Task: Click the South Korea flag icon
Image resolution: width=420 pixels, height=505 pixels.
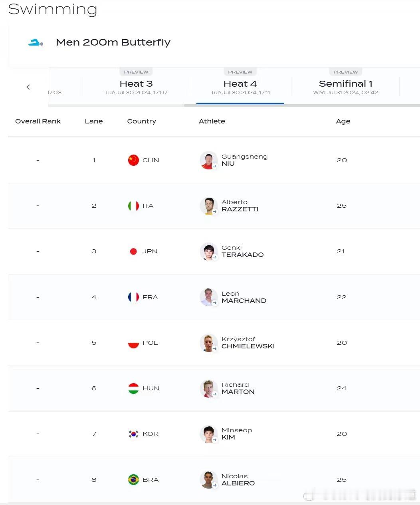Action: point(133,434)
